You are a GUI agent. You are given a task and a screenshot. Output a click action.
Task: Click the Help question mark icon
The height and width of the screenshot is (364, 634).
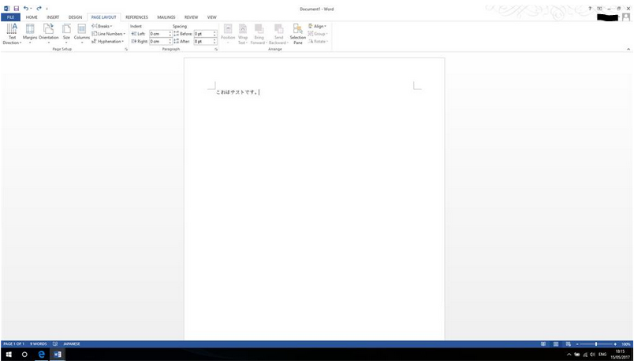590,9
